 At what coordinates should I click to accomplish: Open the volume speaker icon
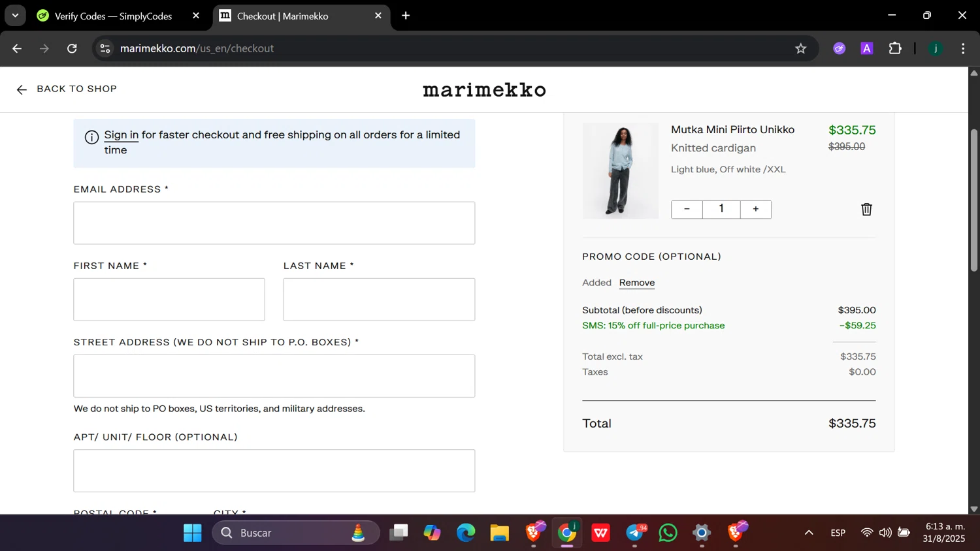[885, 533]
